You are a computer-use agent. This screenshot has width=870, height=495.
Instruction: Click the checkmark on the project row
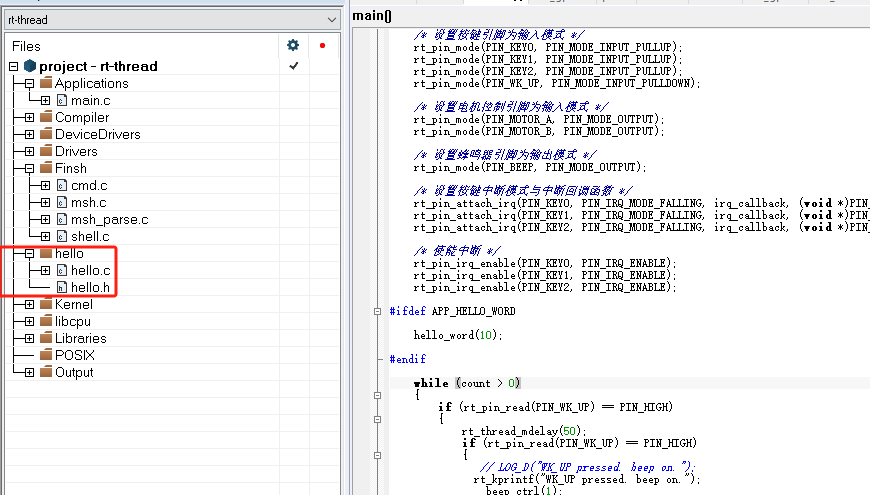[294, 66]
